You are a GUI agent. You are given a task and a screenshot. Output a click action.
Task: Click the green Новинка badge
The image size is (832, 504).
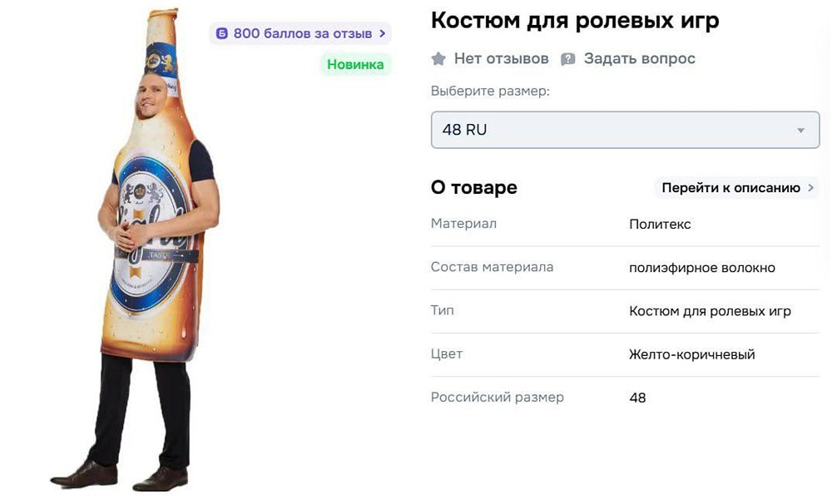click(x=355, y=65)
